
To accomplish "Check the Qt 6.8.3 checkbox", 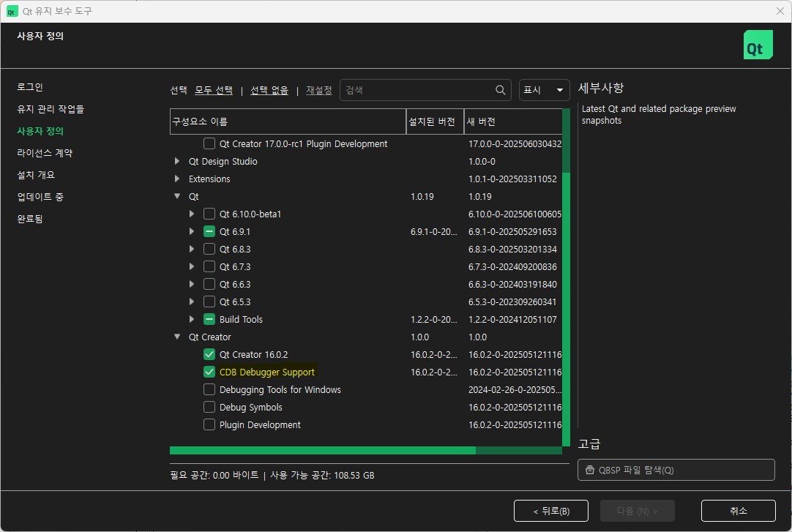I will point(209,249).
